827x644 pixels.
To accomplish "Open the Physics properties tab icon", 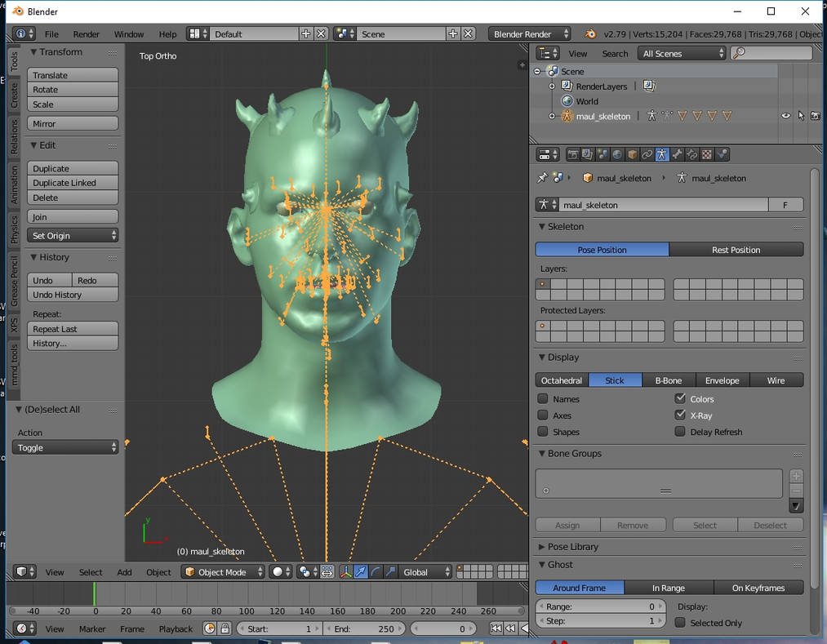I will [x=722, y=154].
